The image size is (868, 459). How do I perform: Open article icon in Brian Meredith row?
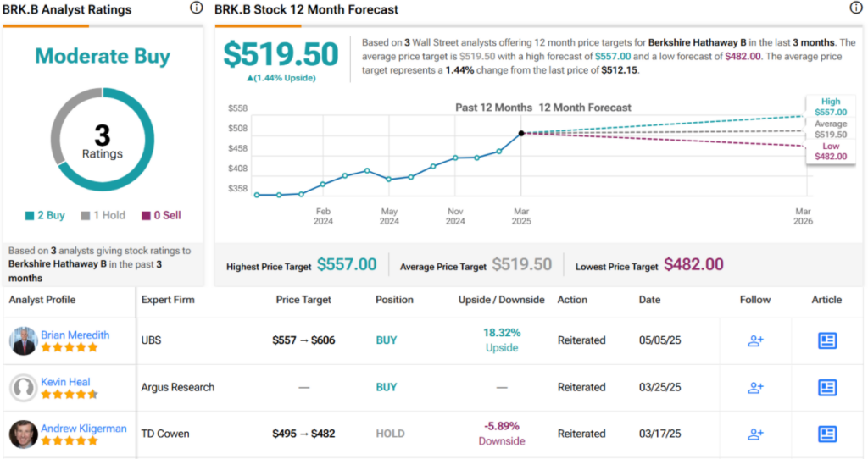point(827,340)
